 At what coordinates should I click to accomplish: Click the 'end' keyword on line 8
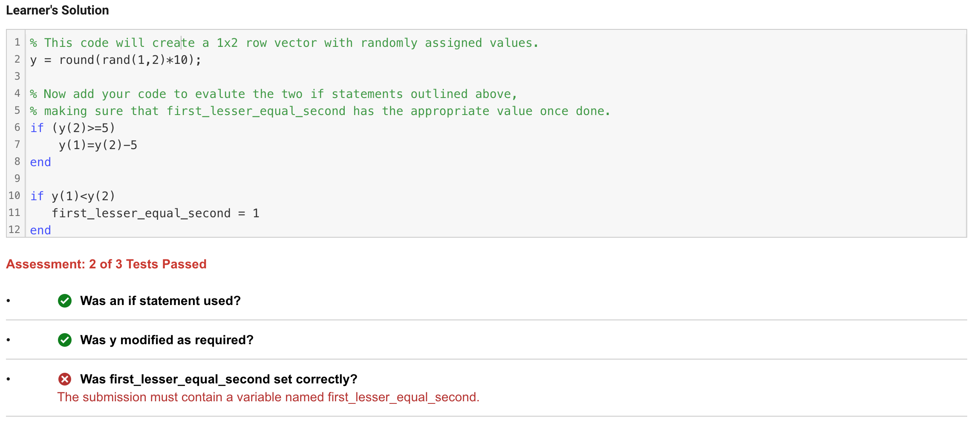(x=40, y=162)
